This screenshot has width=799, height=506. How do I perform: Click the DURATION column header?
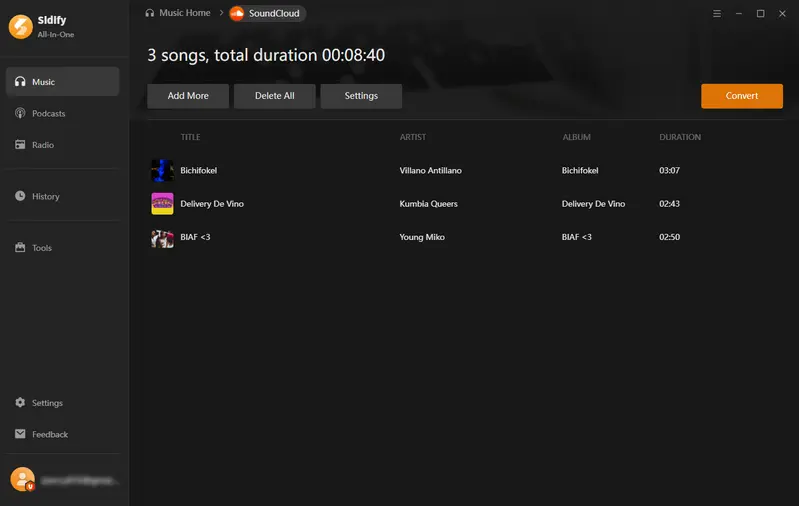pos(680,137)
